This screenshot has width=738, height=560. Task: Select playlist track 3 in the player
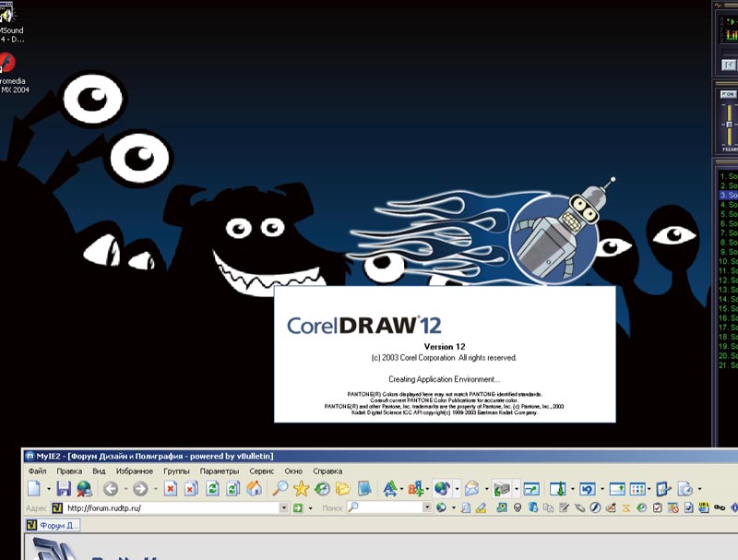728,195
